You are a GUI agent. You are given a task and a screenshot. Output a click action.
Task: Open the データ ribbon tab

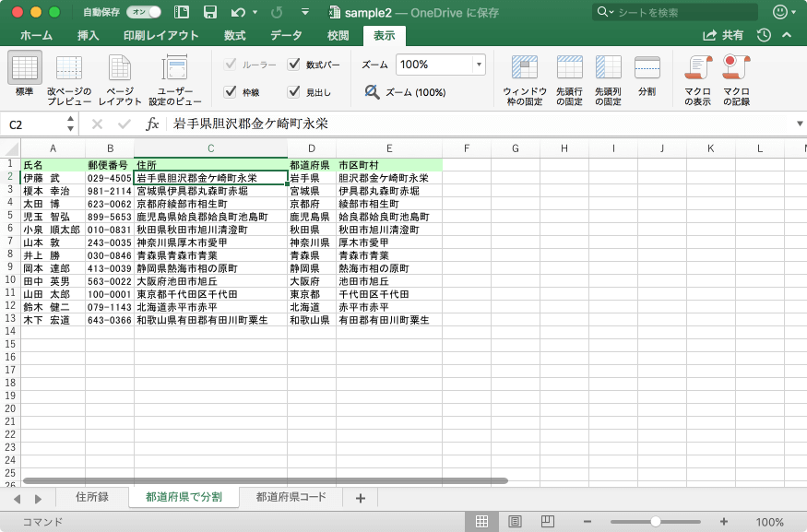(286, 35)
